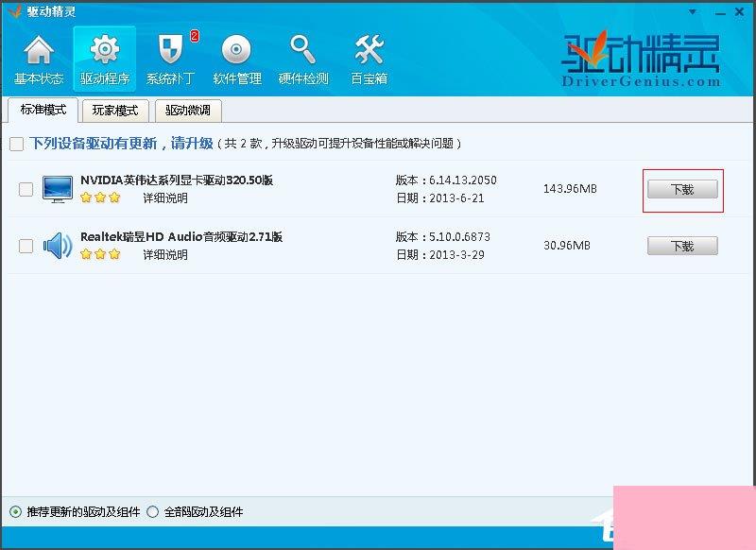Click the 143.96MB size text
This screenshot has width=756, height=550.
coord(570,189)
